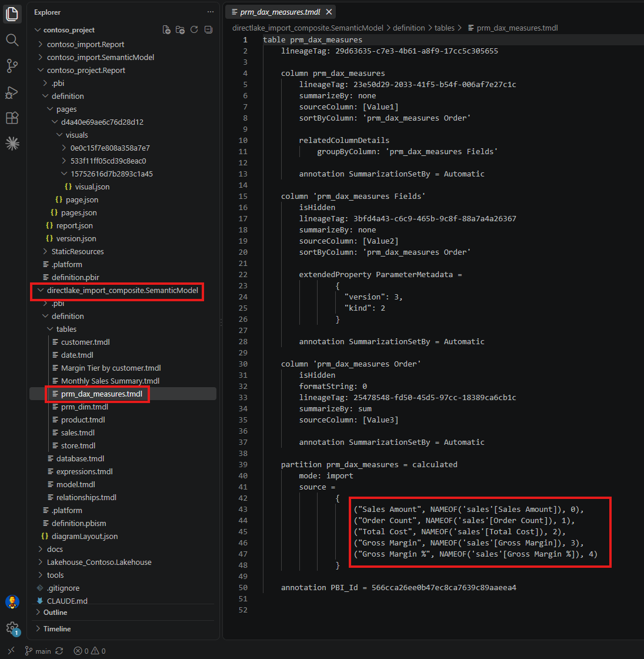This screenshot has height=659, width=644.
Task: Open report.json file
Action: pos(74,226)
